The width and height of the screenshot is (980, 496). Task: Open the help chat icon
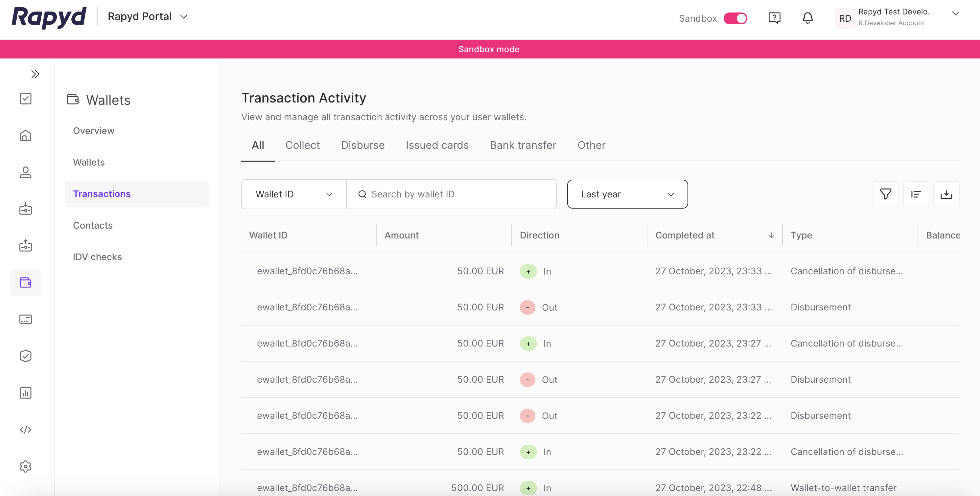[774, 18]
